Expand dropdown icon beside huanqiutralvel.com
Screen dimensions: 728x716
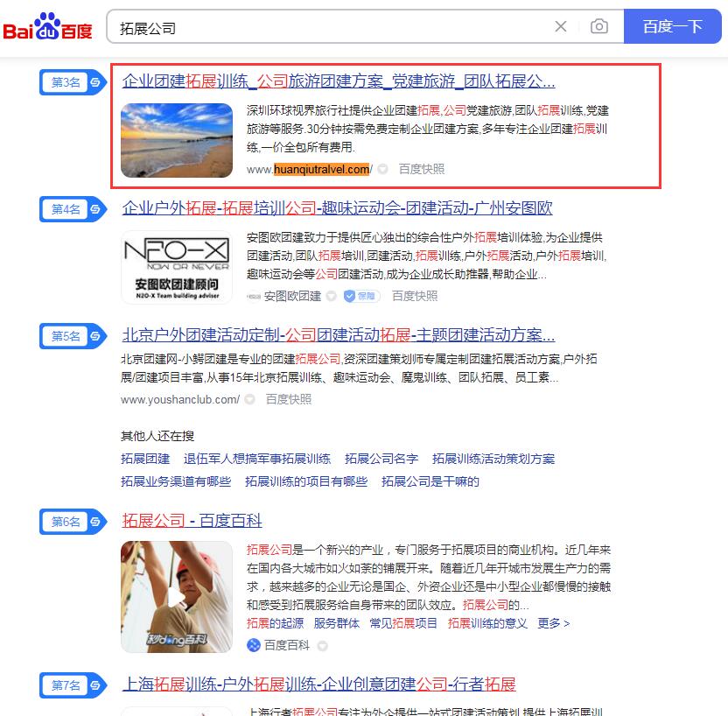point(382,169)
